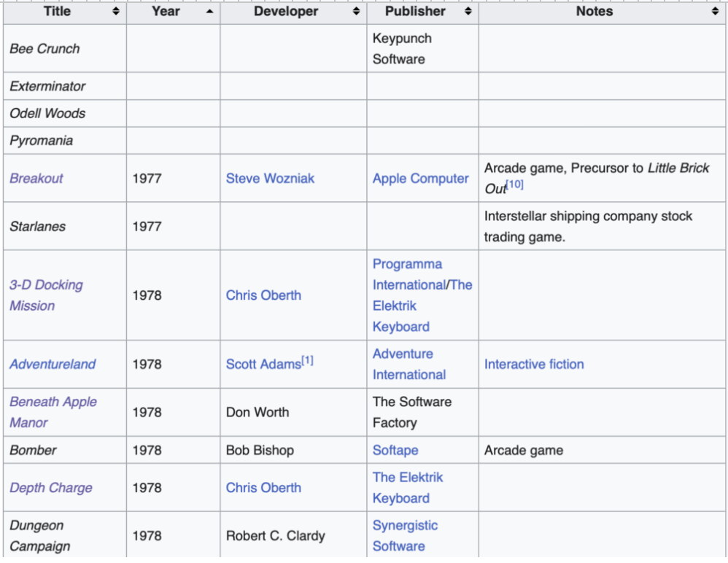This screenshot has height=563, width=728.
Task: Click the Year column sort arrow
Action: pos(210,12)
